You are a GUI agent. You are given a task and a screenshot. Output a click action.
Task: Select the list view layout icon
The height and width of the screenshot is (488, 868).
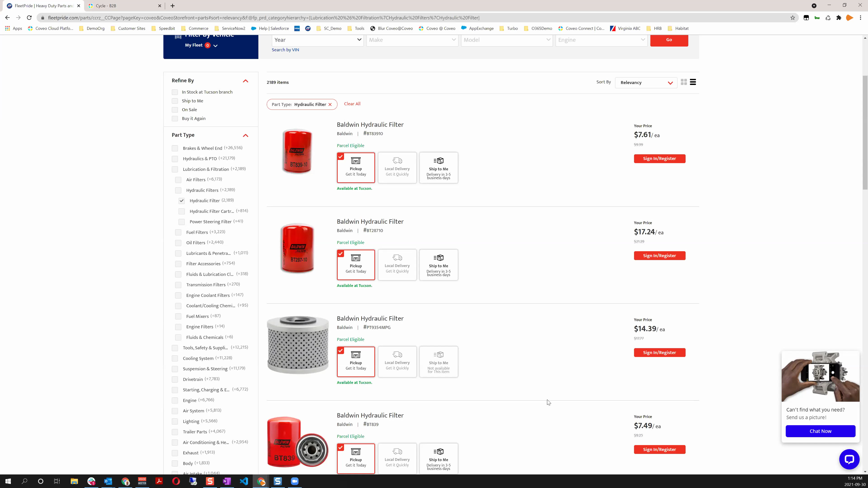[693, 82]
